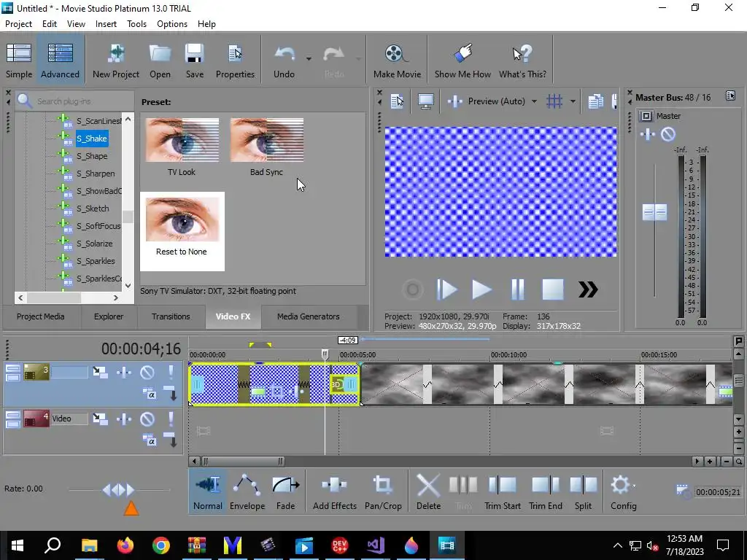Mute the track 4 Video track

[x=147, y=419]
